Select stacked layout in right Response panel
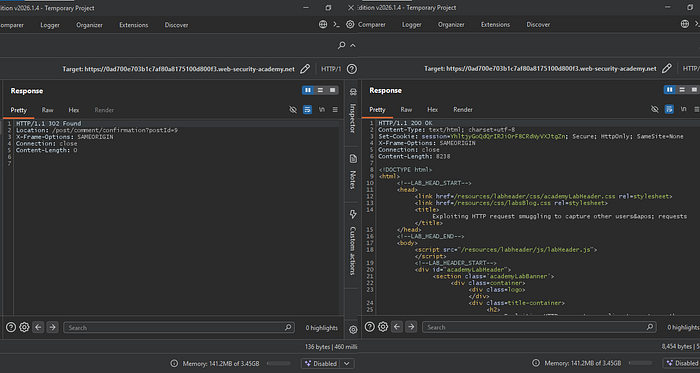 (682, 90)
